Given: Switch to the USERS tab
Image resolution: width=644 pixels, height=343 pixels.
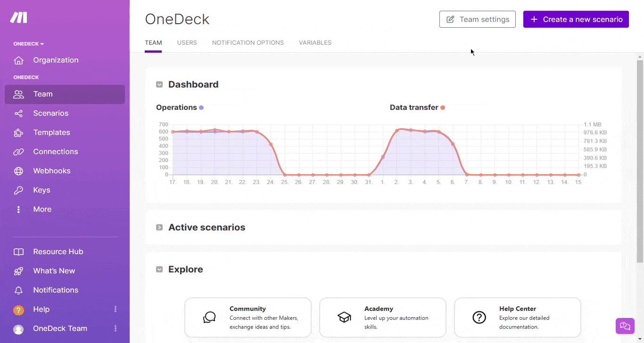Looking at the screenshot, I should click(x=187, y=43).
